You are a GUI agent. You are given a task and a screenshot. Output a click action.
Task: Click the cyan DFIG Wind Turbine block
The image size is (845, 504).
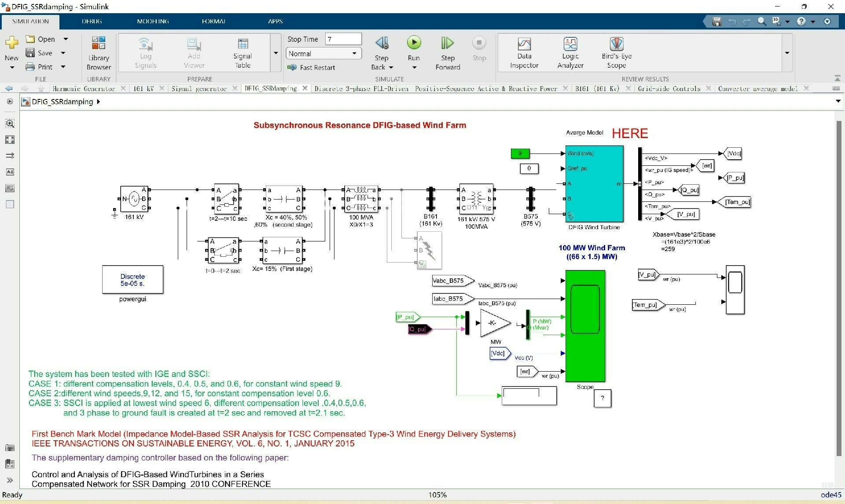(x=594, y=184)
